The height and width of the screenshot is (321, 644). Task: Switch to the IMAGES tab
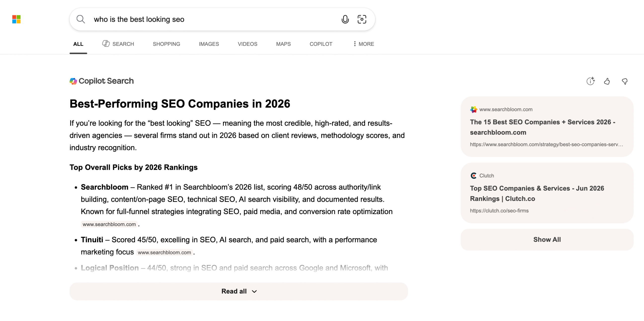click(209, 44)
